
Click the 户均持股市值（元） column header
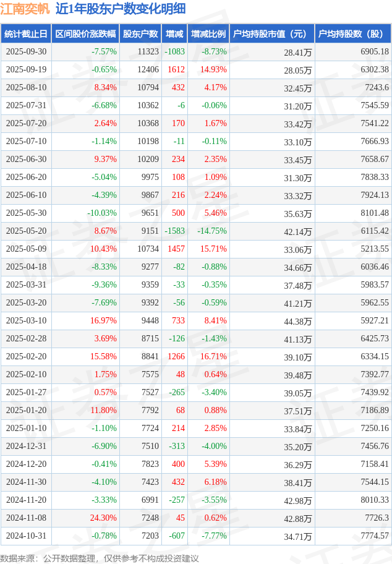click(271, 34)
